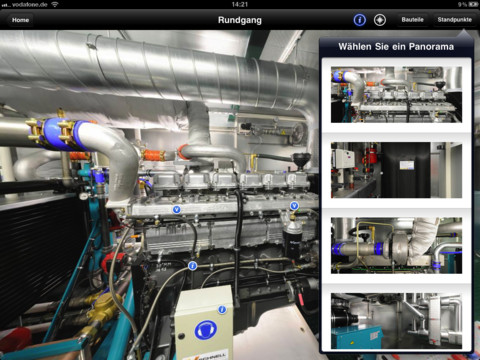Pick the turbocharger pipes panorama thumbnail
Image resolution: width=480 pixels, height=360 pixels.
[396, 246]
